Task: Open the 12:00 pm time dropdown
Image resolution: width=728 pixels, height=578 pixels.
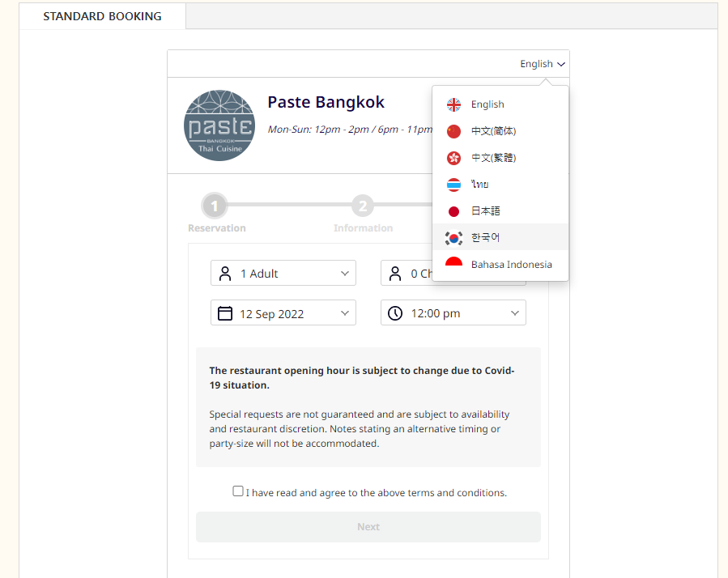Action: tap(453, 313)
